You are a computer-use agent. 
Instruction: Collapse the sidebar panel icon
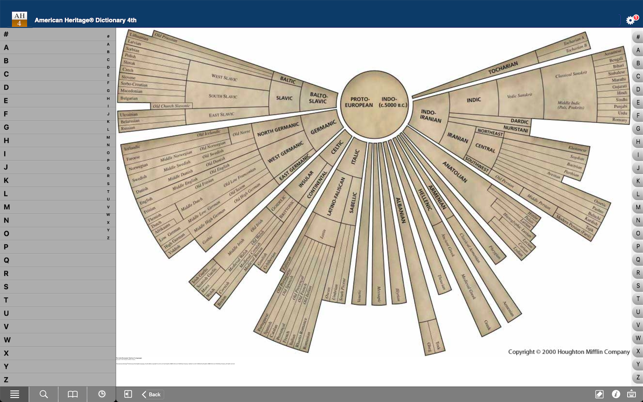pyautogui.click(x=128, y=394)
